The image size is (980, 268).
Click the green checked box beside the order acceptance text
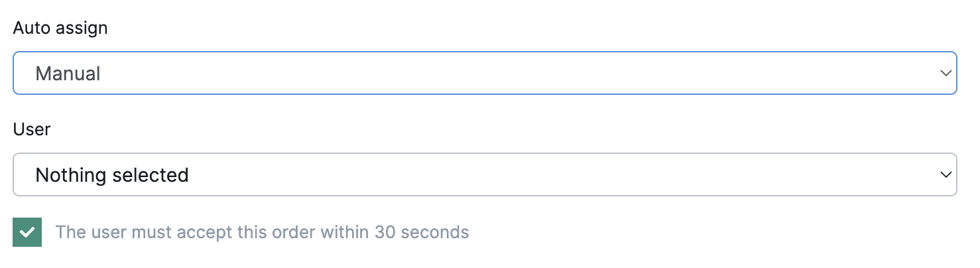pyautogui.click(x=27, y=232)
